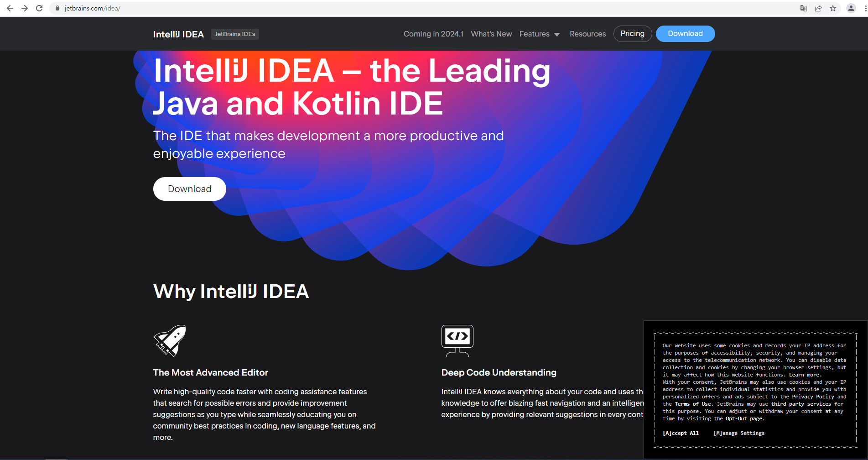The image size is (868, 460).
Task: Click the IntelliJ IDEA logo in header
Action: (x=178, y=34)
